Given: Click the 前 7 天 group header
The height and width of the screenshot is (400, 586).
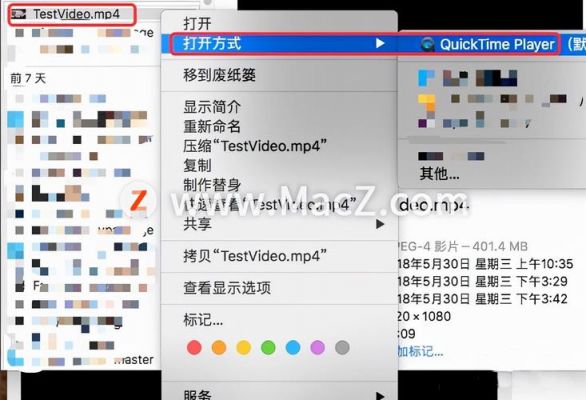Looking at the screenshot, I should tap(28, 79).
